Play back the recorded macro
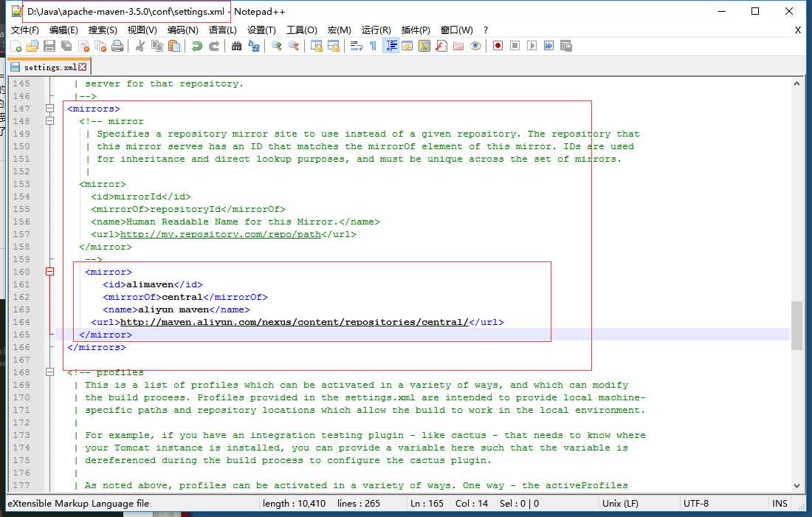Image resolution: width=812 pixels, height=517 pixels. 531,46
